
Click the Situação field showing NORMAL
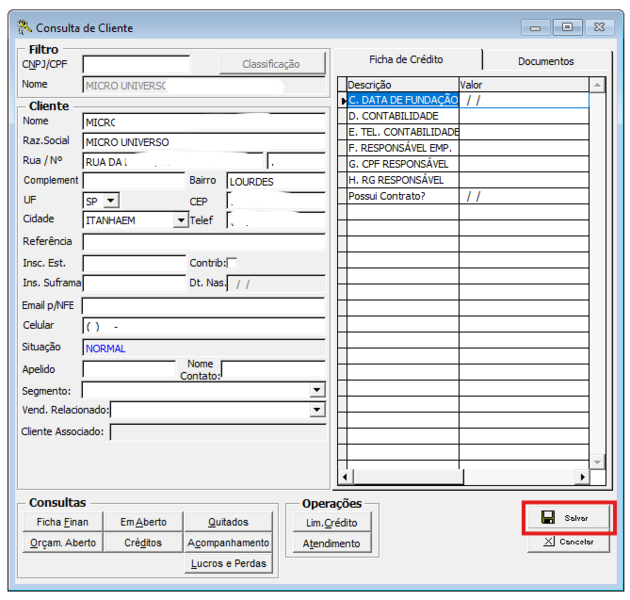coord(204,348)
